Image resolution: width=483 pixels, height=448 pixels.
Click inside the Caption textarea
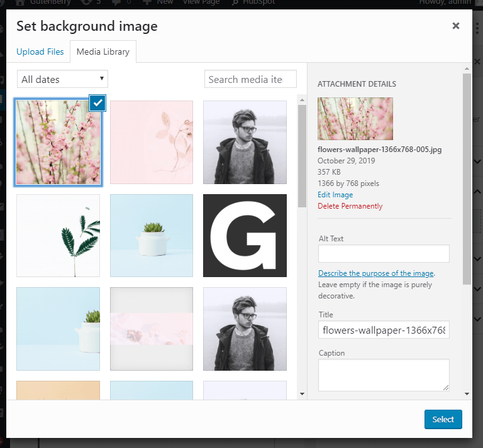pyautogui.click(x=384, y=375)
